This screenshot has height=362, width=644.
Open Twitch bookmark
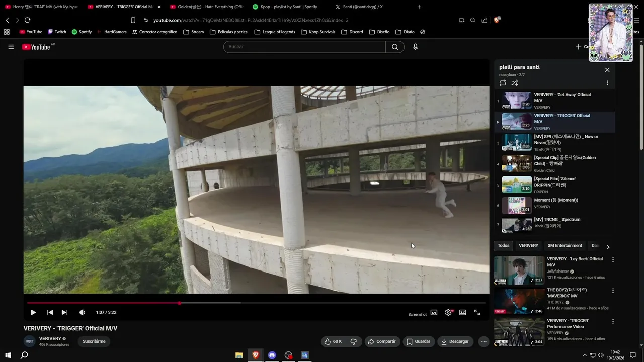57,32
